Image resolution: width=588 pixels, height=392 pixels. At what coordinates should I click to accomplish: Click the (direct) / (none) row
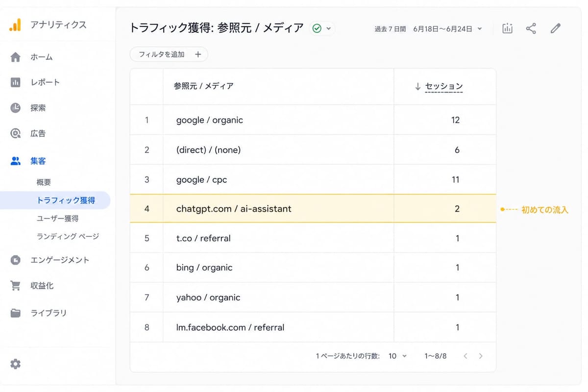[313, 150]
